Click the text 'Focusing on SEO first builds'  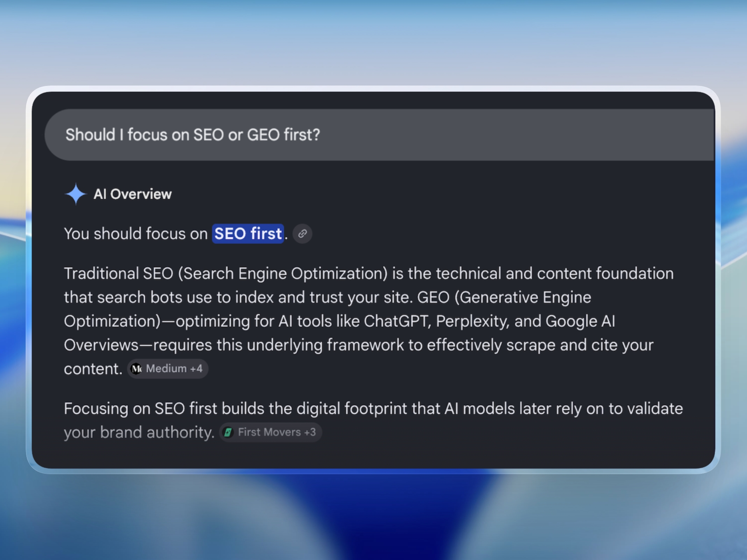tap(164, 409)
